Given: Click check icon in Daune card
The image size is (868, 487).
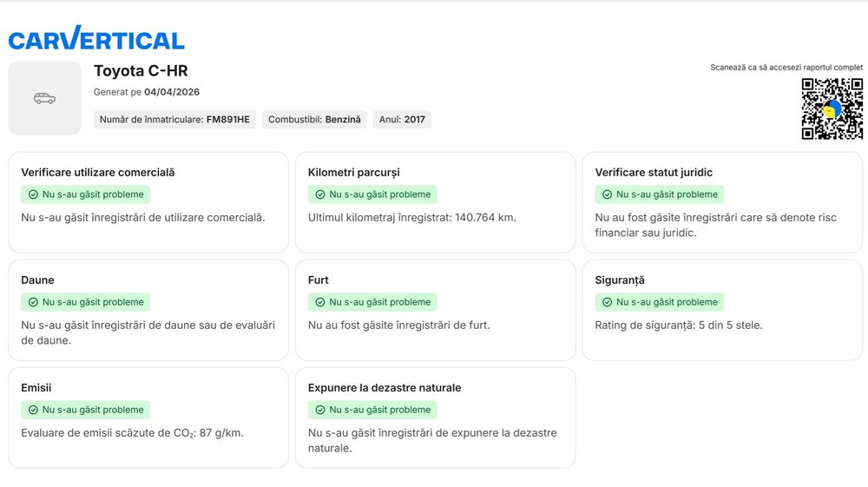Looking at the screenshot, I should 33,302.
